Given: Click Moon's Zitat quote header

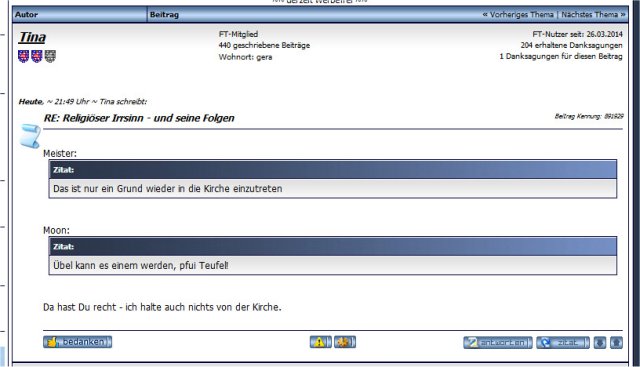Looking at the screenshot, I should [333, 247].
